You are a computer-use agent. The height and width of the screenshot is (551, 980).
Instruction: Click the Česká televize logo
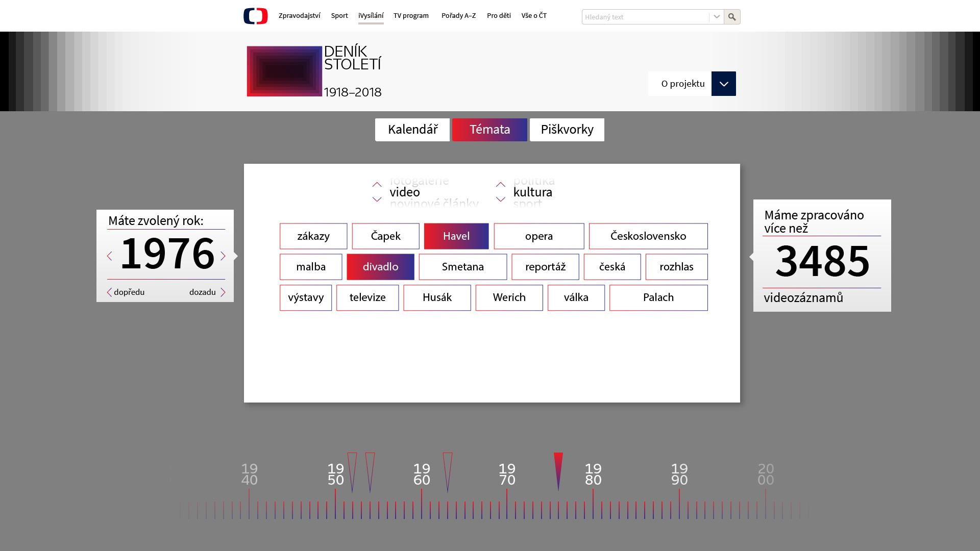[x=255, y=16]
